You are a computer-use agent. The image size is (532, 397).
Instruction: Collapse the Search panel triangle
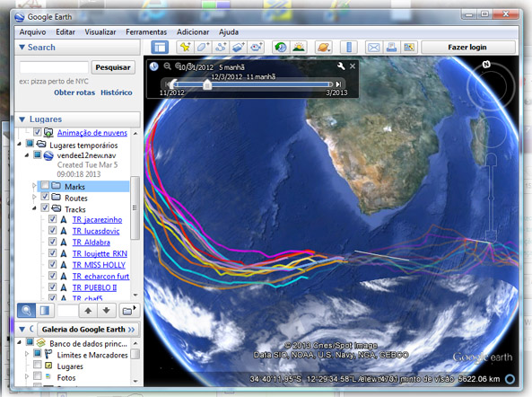22,48
